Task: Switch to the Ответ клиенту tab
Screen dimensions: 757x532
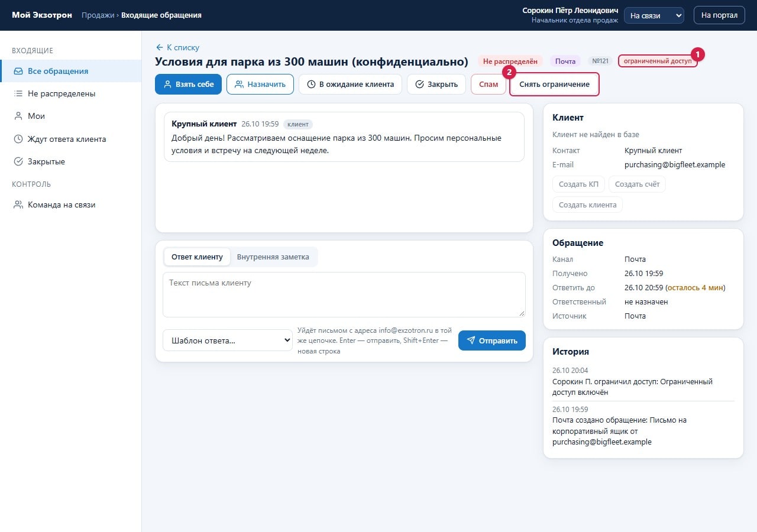Action: coord(197,257)
